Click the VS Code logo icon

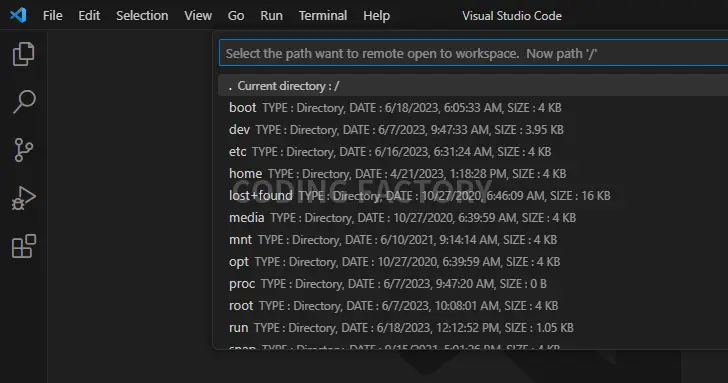(18, 15)
